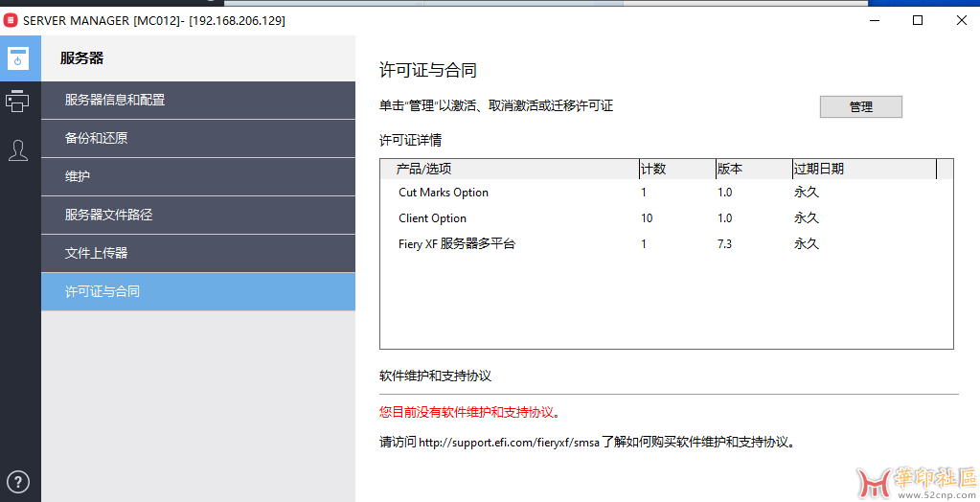Click 永久 expiry for Cut Marks Option
This screenshot has width=980, height=502.
tap(807, 193)
